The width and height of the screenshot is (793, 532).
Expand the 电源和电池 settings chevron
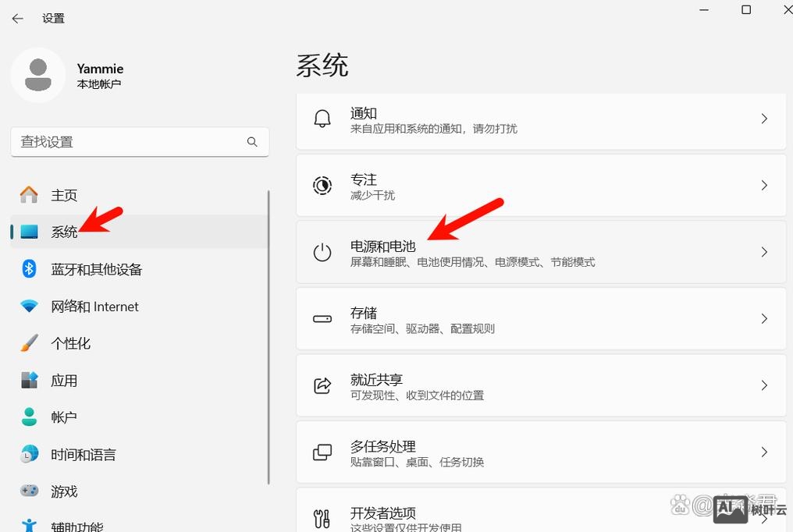[x=764, y=252]
